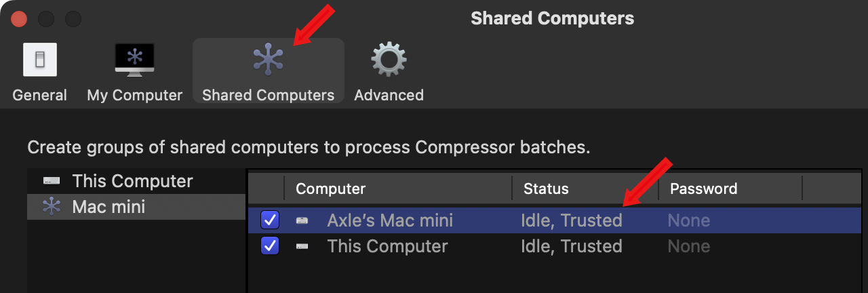This screenshot has width=868, height=293.
Task: Sort by the Status column header
Action: [546, 189]
